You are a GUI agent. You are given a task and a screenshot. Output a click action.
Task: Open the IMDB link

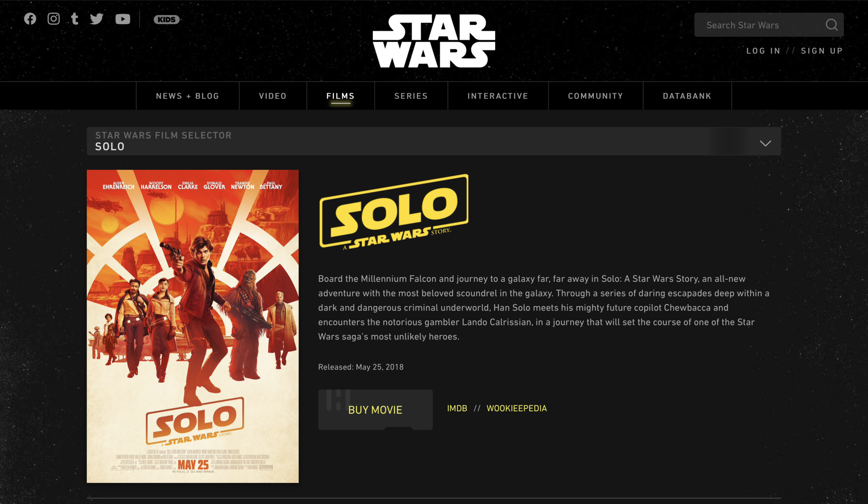tap(457, 408)
